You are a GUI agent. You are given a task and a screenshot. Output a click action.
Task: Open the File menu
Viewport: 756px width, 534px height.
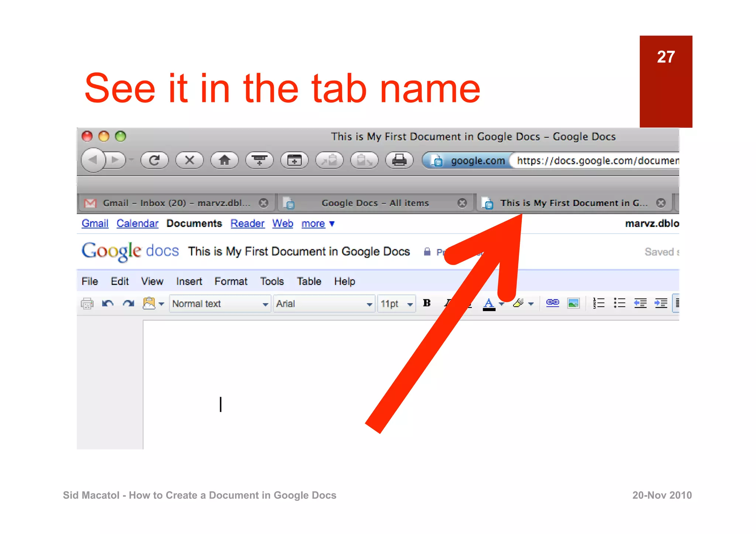tap(90, 282)
